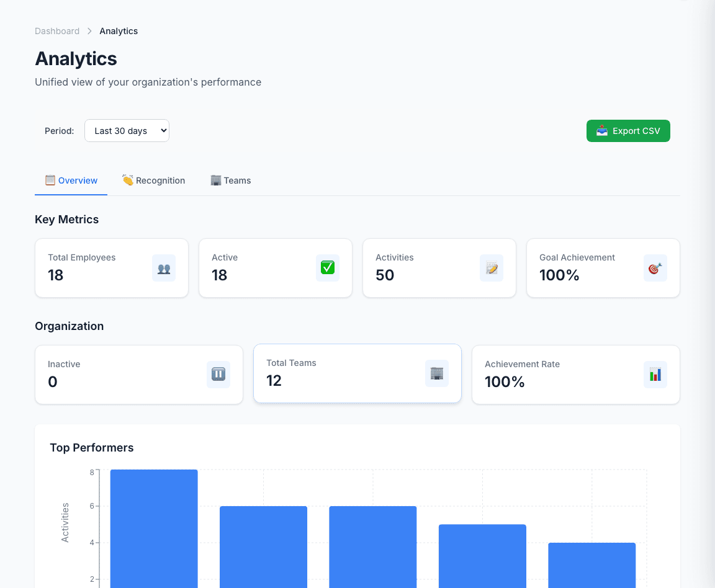Click the Goal Achievement target icon

click(655, 268)
